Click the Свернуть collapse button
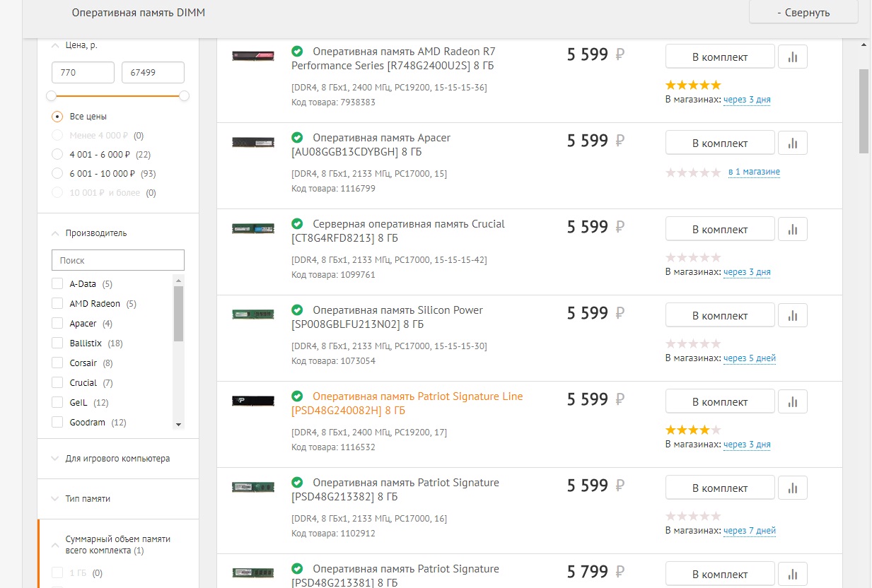Viewport: 872px width, 588px height. click(x=803, y=12)
